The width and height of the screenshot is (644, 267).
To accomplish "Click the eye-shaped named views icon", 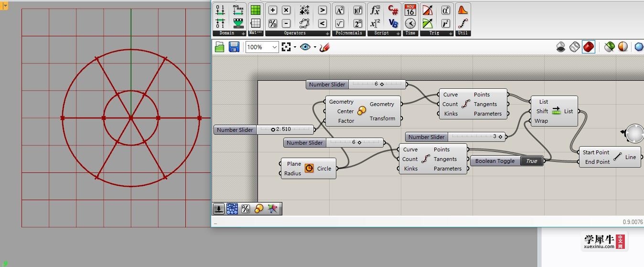I will click(306, 47).
